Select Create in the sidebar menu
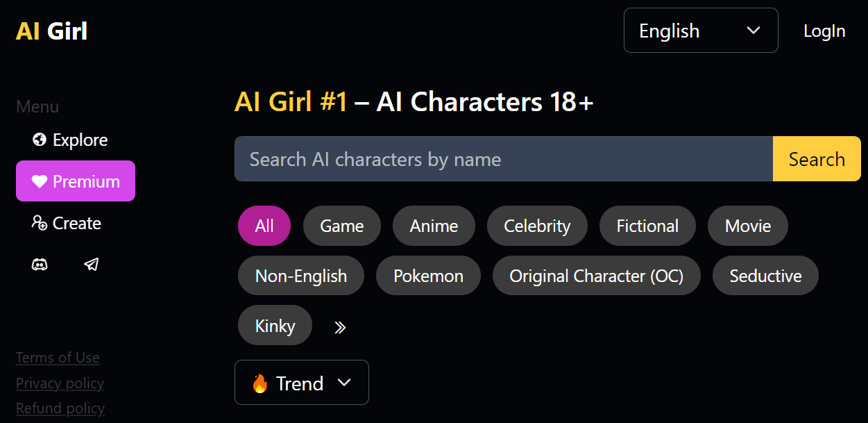Viewport: 868px width, 423px height. point(67,223)
